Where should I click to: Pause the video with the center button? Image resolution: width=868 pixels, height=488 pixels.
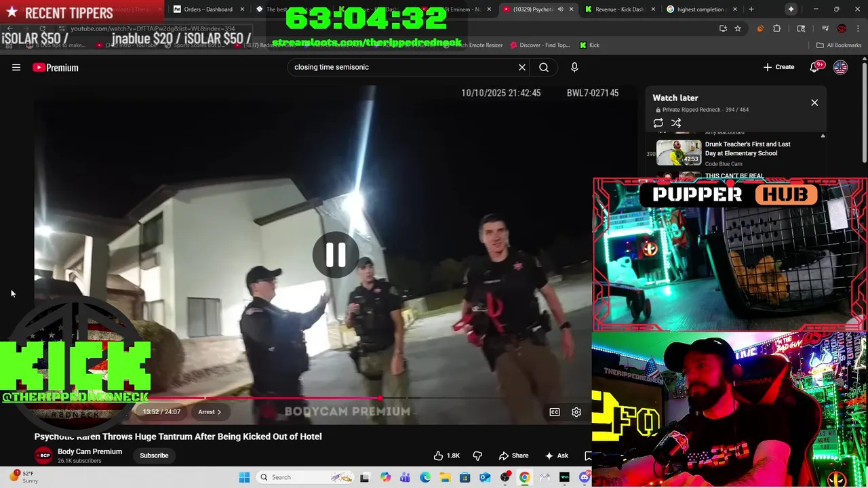tap(335, 255)
